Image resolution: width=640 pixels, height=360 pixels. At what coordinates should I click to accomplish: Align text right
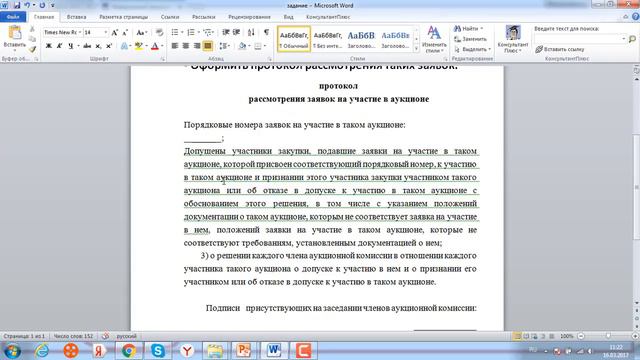point(197,46)
